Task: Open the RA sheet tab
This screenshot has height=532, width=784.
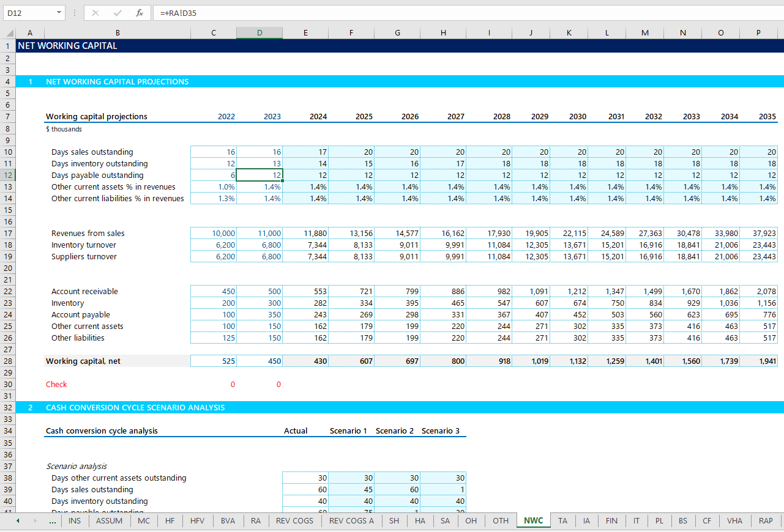Action: [x=256, y=520]
